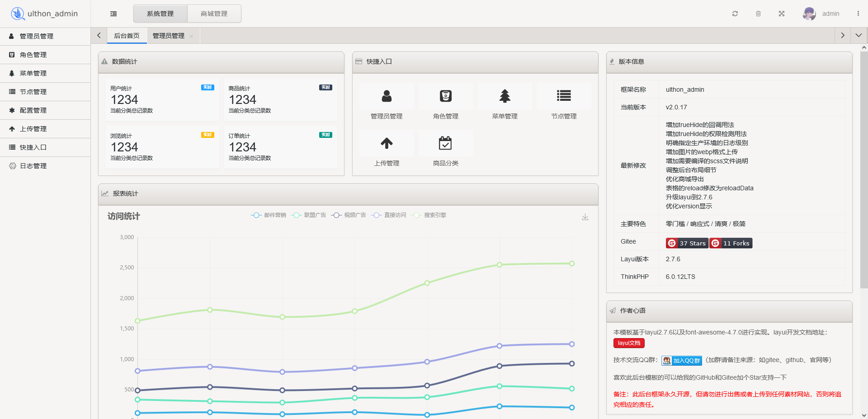
Task: Click the version value v2.0.17
Action: coord(676,107)
